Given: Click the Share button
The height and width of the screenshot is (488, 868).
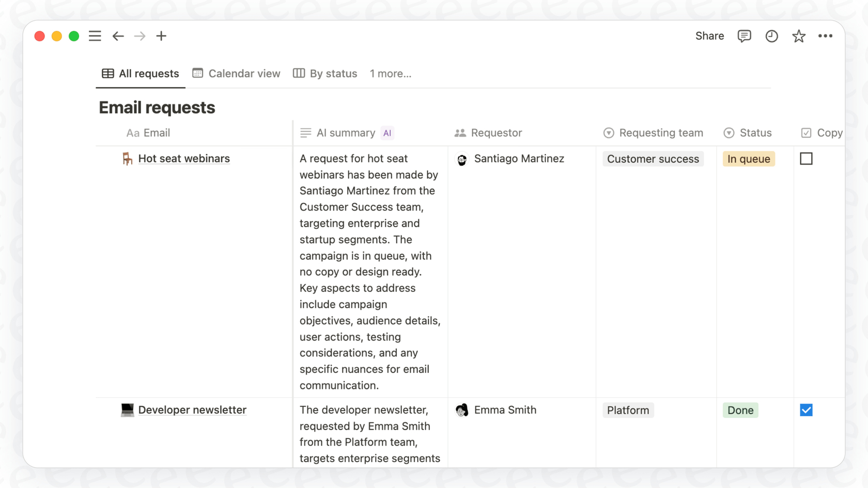Looking at the screenshot, I should coord(709,36).
